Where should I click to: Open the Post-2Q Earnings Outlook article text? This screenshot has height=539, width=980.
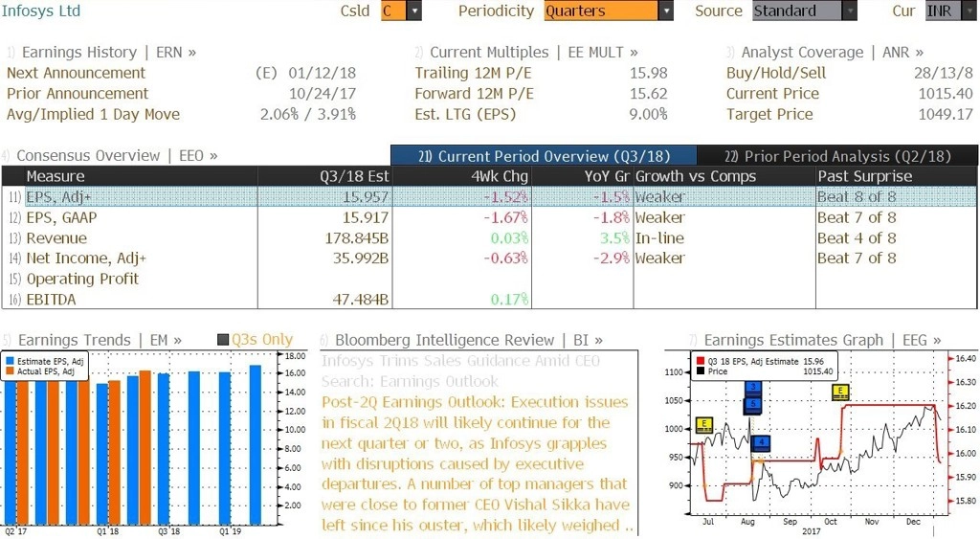(x=477, y=464)
